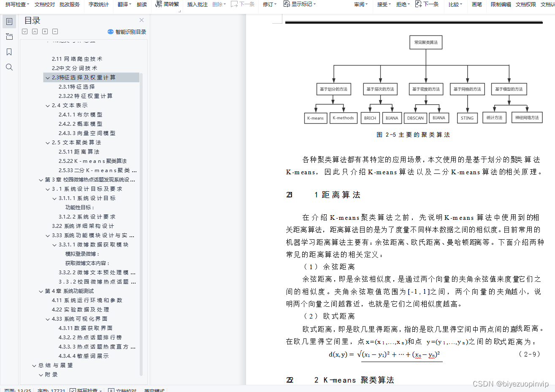This screenshot has height=392, width=555.
Task: Collapse the 2.3特征选择及权重计算 tree section
Action: pos(48,77)
